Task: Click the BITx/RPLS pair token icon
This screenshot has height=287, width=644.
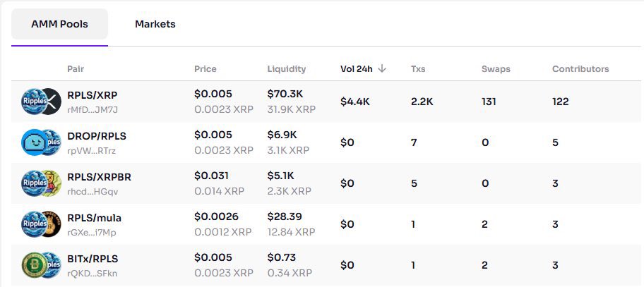Action: coord(41,265)
